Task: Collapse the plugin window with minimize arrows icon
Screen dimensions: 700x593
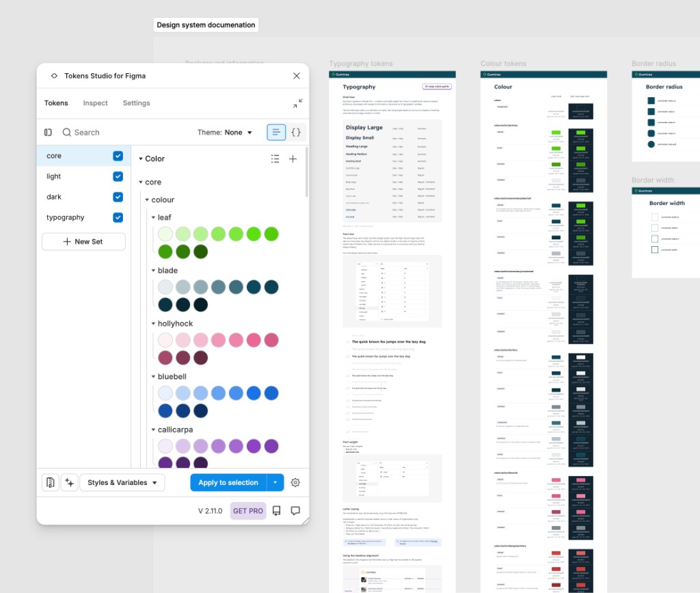Action: (297, 103)
